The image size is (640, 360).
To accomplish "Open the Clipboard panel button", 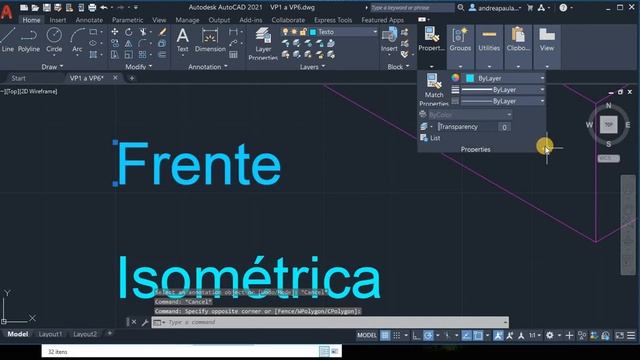I will 518,46.
